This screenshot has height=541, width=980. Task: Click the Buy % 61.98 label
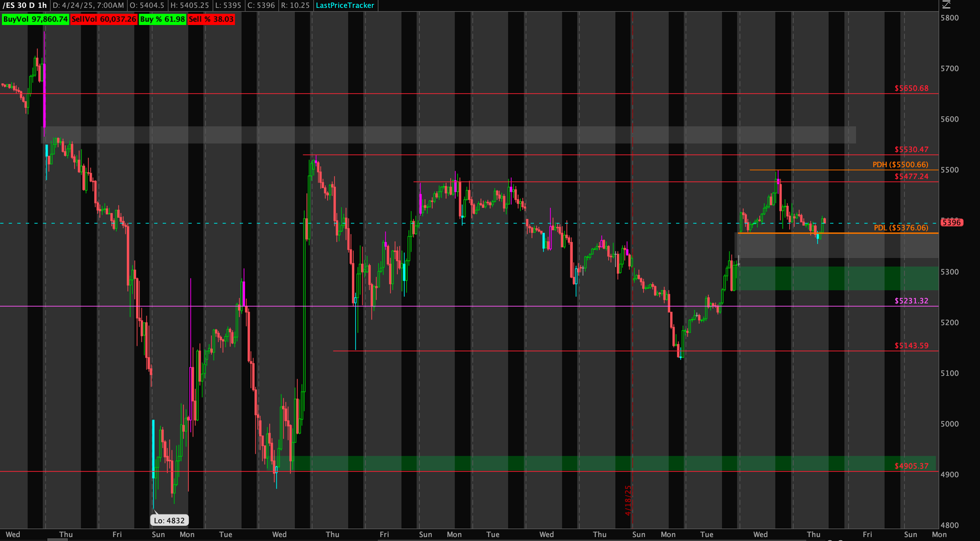click(162, 19)
